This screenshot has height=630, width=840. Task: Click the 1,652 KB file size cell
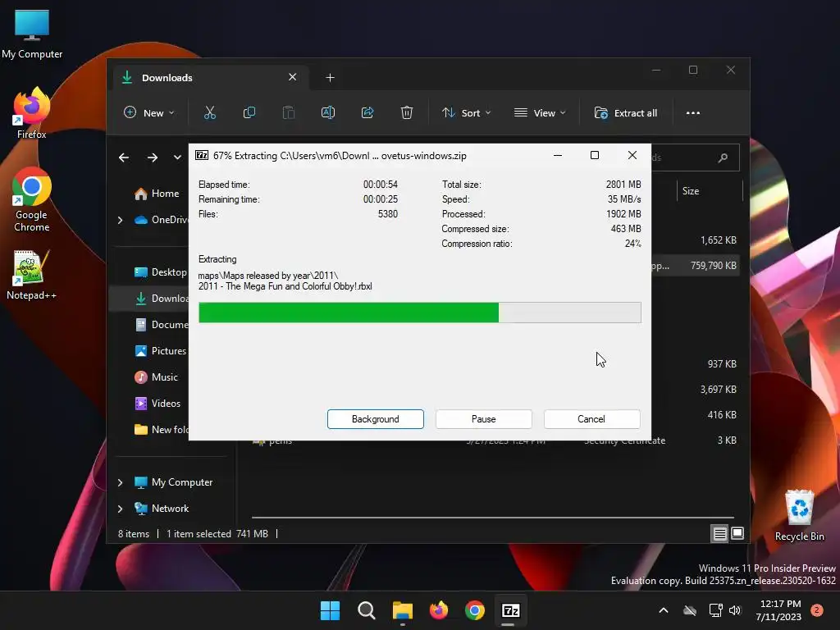[719, 240]
